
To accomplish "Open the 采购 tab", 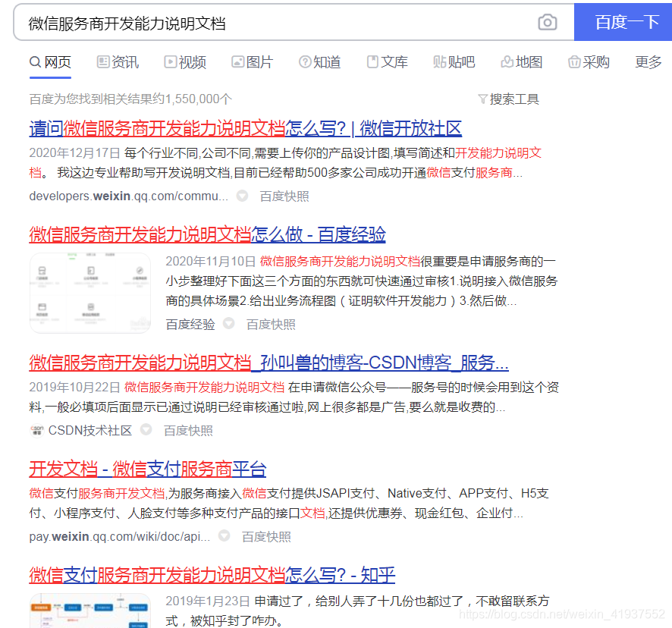I will point(589,62).
